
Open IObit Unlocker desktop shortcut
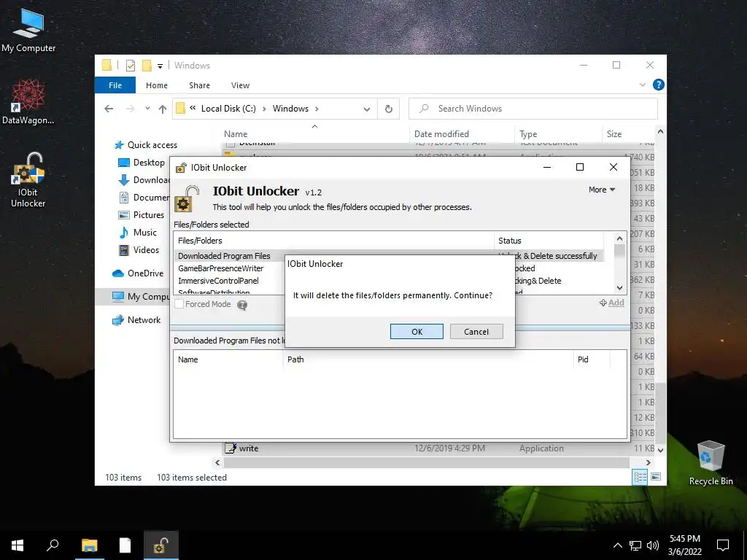click(28, 180)
